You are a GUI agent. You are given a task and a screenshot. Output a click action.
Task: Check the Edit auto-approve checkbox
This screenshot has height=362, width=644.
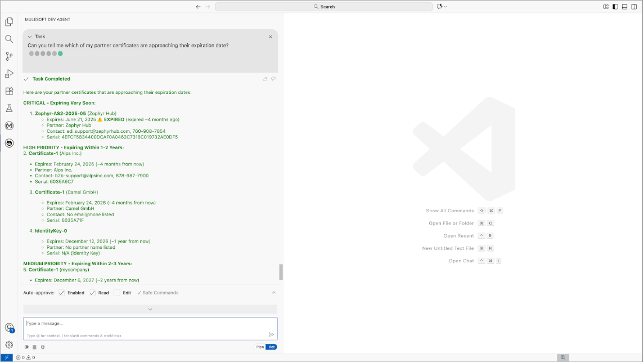point(117,293)
